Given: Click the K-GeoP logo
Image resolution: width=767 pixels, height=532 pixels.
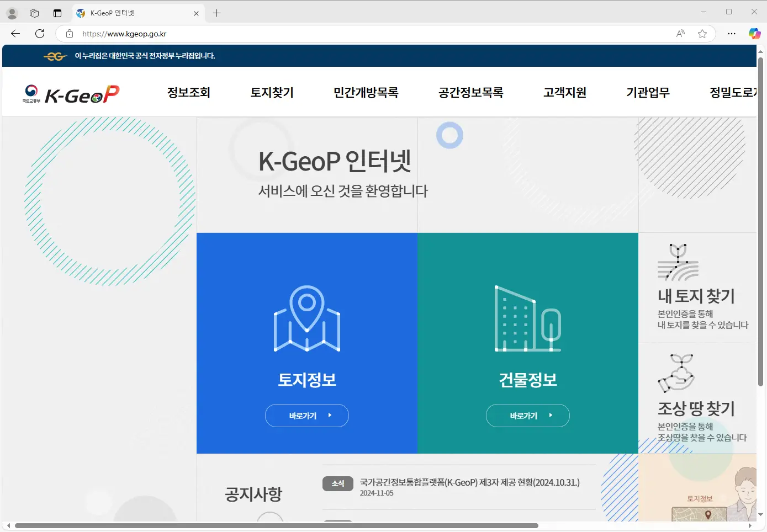Looking at the screenshot, I should pos(71,94).
